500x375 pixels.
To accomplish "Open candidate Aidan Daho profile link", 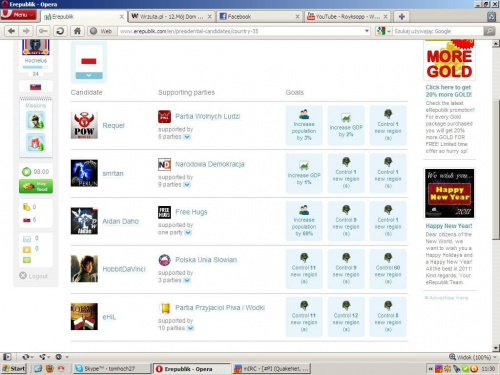I will (x=120, y=221).
